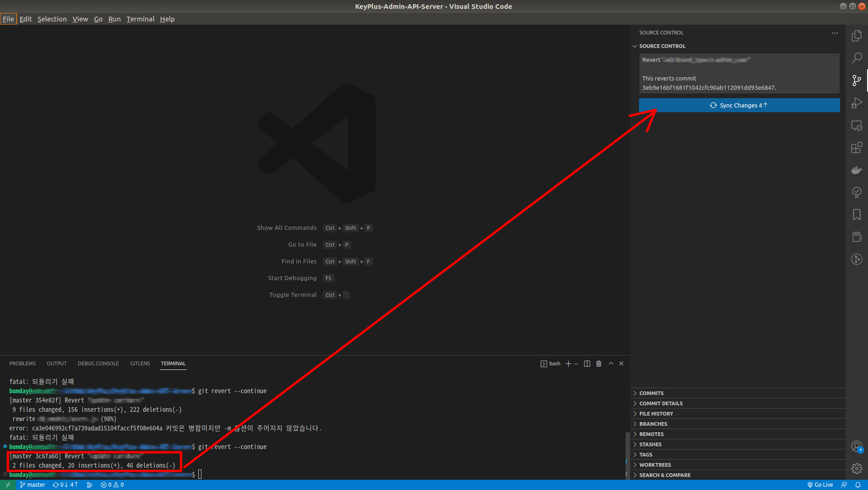Open the View menu
Viewport: 868px width, 490px height.
[80, 19]
